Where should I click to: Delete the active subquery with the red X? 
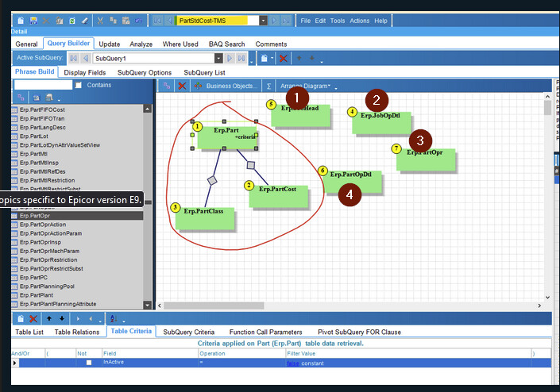point(284,58)
